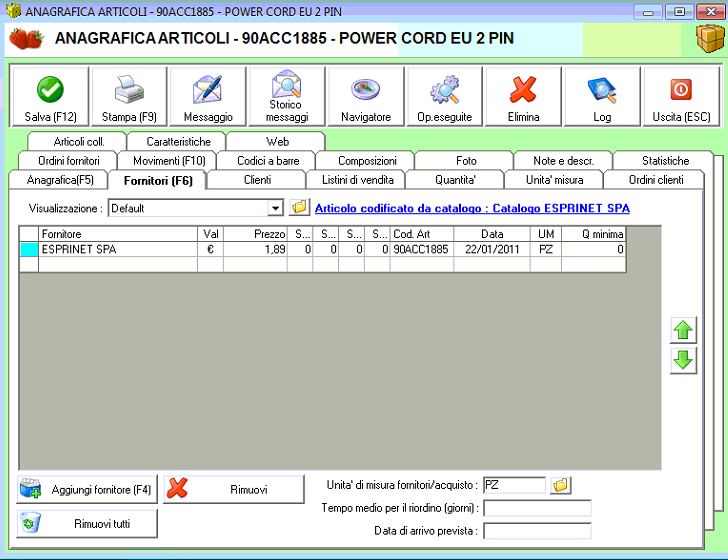Open Note e descr. tab

click(563, 161)
